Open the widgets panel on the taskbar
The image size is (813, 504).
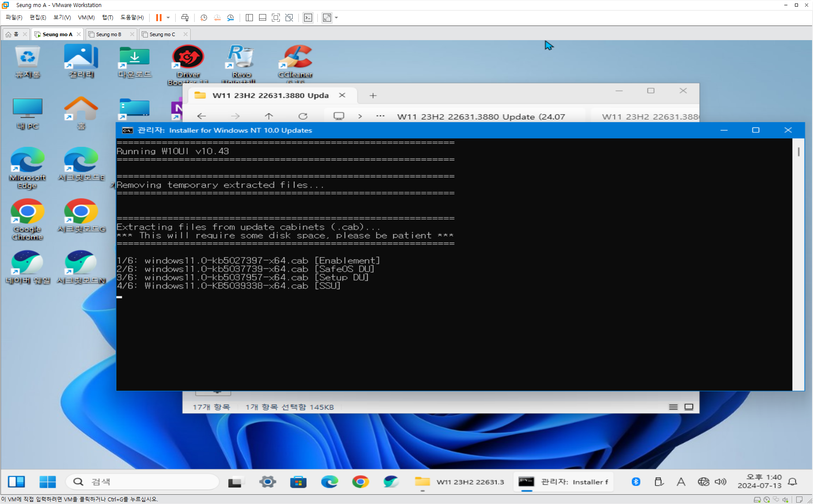click(x=17, y=482)
